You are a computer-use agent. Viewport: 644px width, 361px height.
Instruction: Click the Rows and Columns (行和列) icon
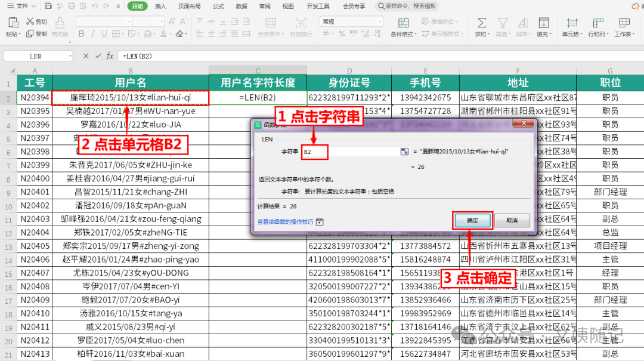click(597, 23)
